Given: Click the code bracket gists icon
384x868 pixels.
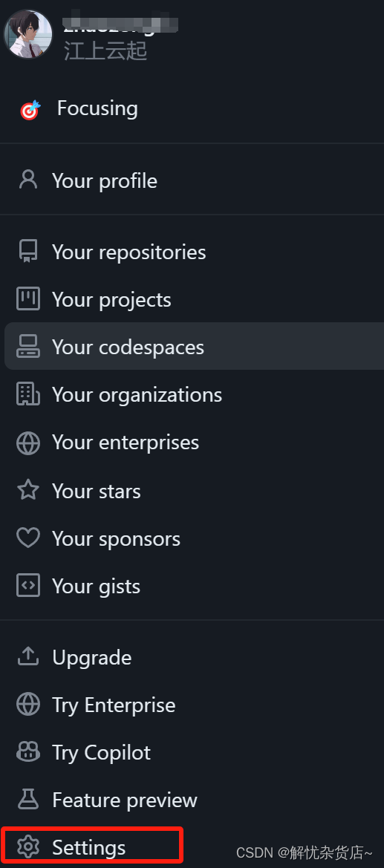Looking at the screenshot, I should (27, 586).
